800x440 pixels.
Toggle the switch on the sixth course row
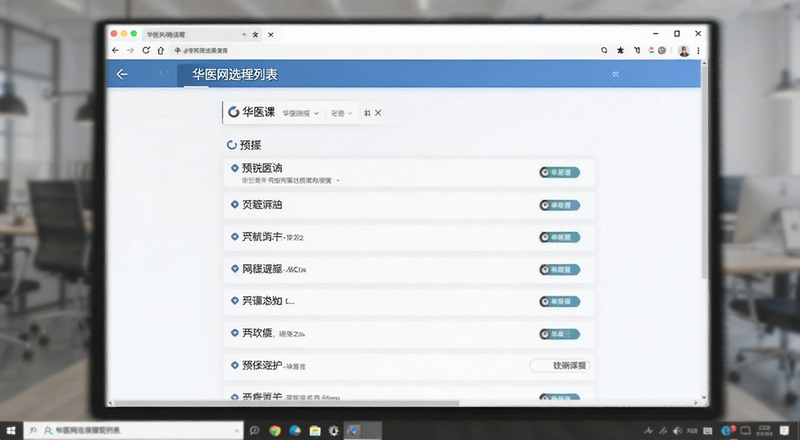[560, 334]
